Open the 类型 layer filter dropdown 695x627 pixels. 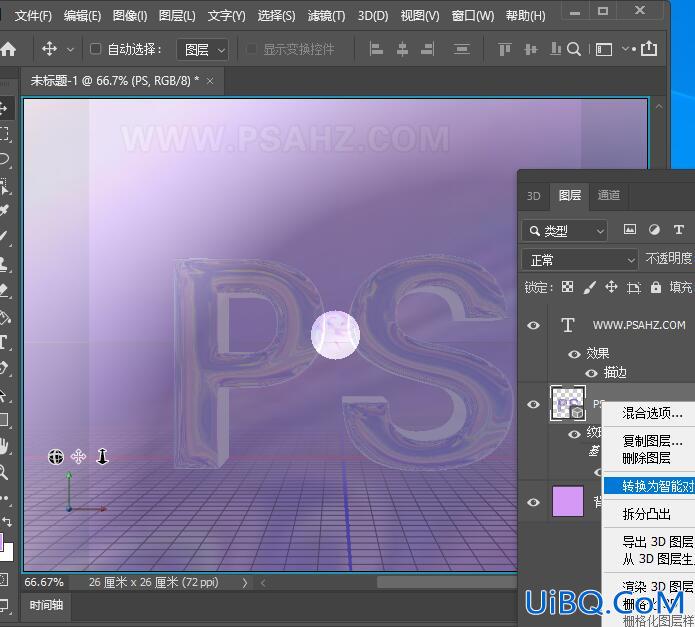pyautogui.click(x=564, y=230)
